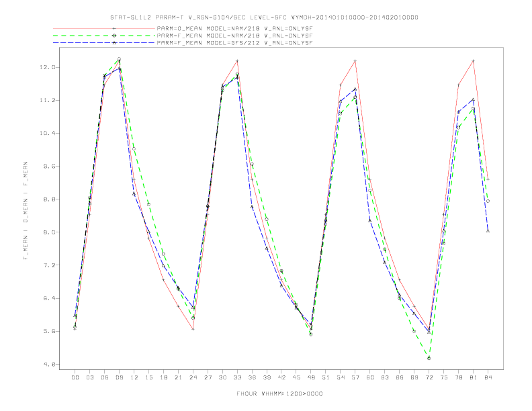Click the x-axis tick label 21

point(179,377)
